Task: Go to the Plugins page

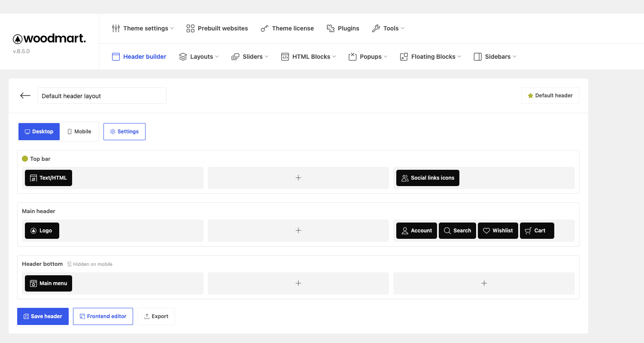Action: point(343,28)
